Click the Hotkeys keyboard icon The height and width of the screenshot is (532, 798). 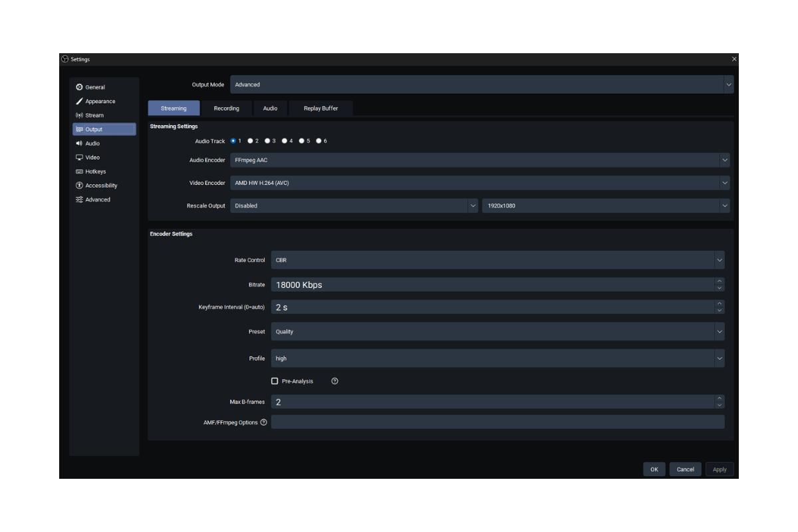(x=79, y=172)
